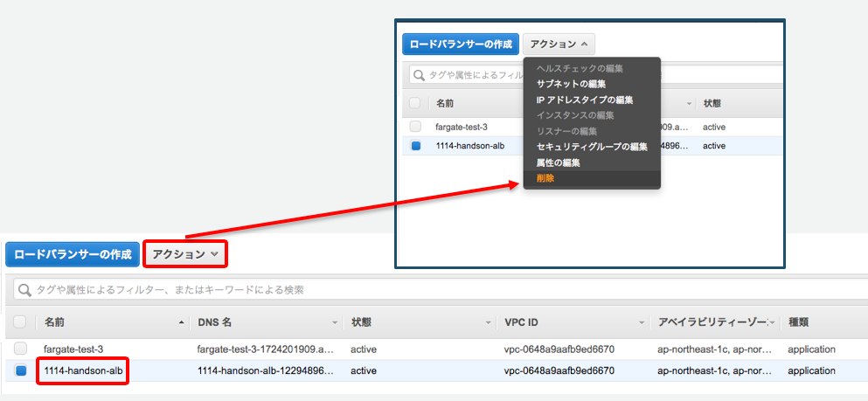
Task: Open the アクション dropdown in main toolbar
Action: coord(185,254)
